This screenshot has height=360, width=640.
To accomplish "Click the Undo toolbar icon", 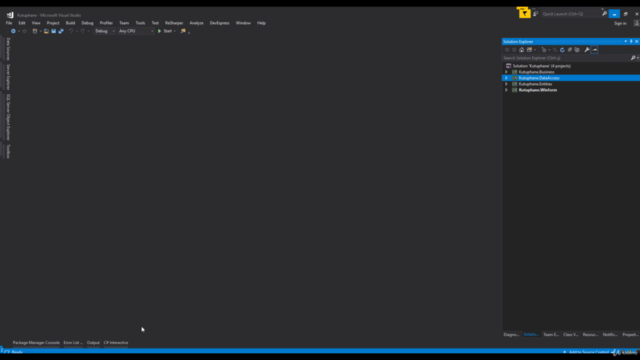I will [x=71, y=31].
